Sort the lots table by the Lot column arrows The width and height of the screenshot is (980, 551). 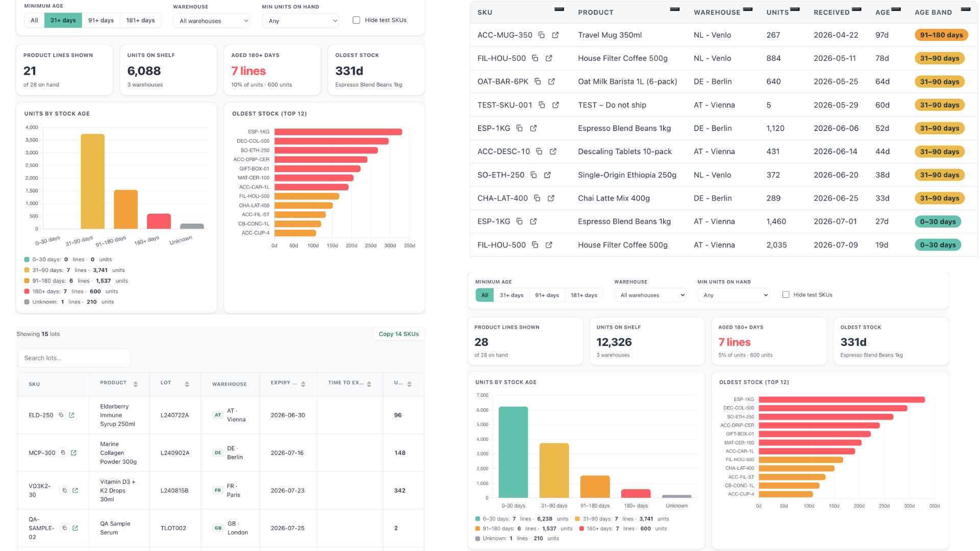point(187,384)
